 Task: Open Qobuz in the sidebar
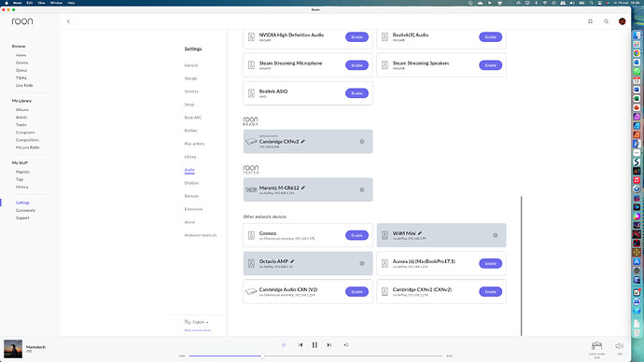click(21, 71)
